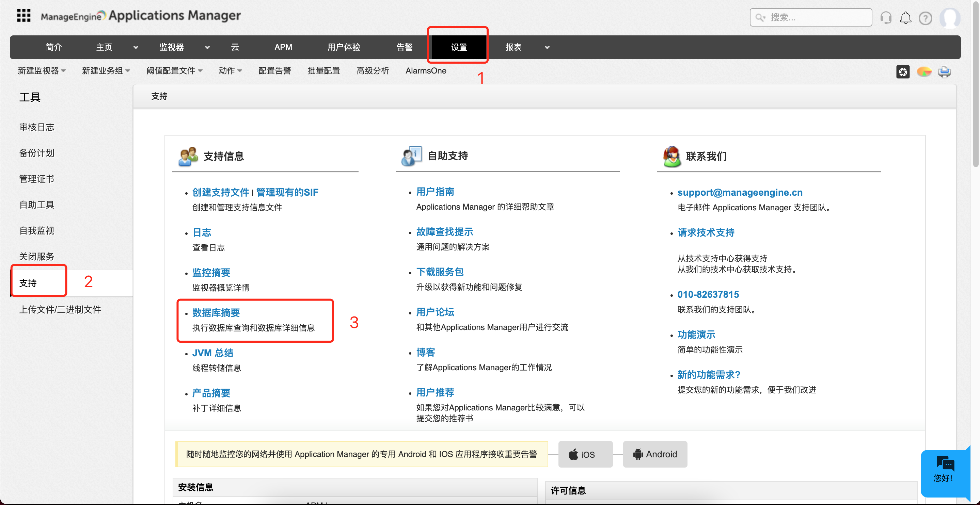Click the search magnifier icon
Viewport: 980px width, 505px height.
coord(760,17)
